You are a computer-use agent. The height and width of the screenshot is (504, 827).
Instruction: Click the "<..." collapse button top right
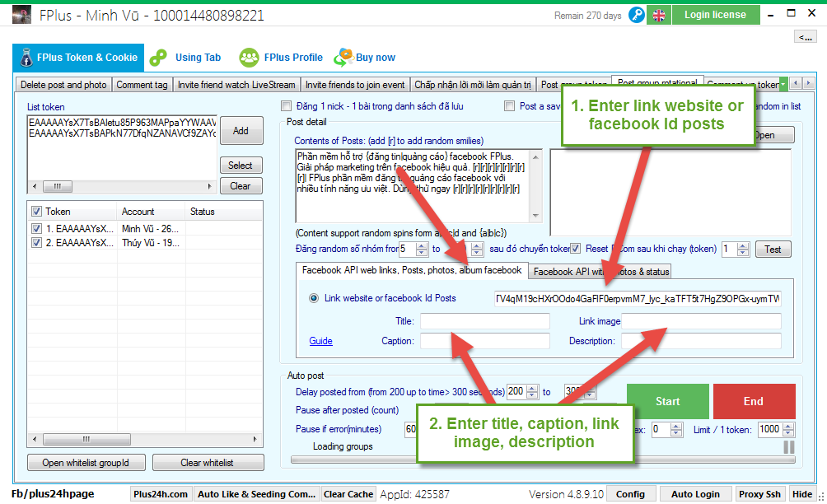point(806,37)
